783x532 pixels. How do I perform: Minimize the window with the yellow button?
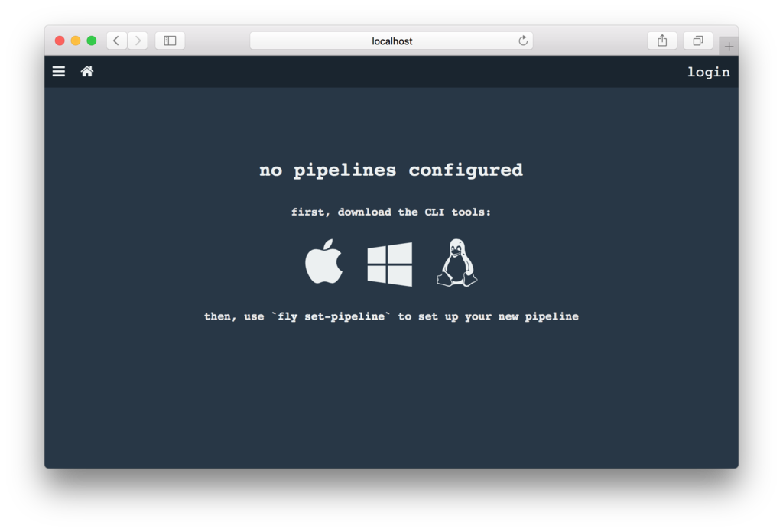click(x=76, y=41)
